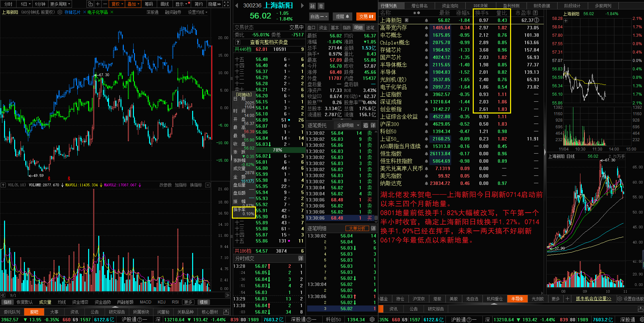Go to next stock with right arrow
The height and width of the screenshot is (323, 644).
coord(302,5)
